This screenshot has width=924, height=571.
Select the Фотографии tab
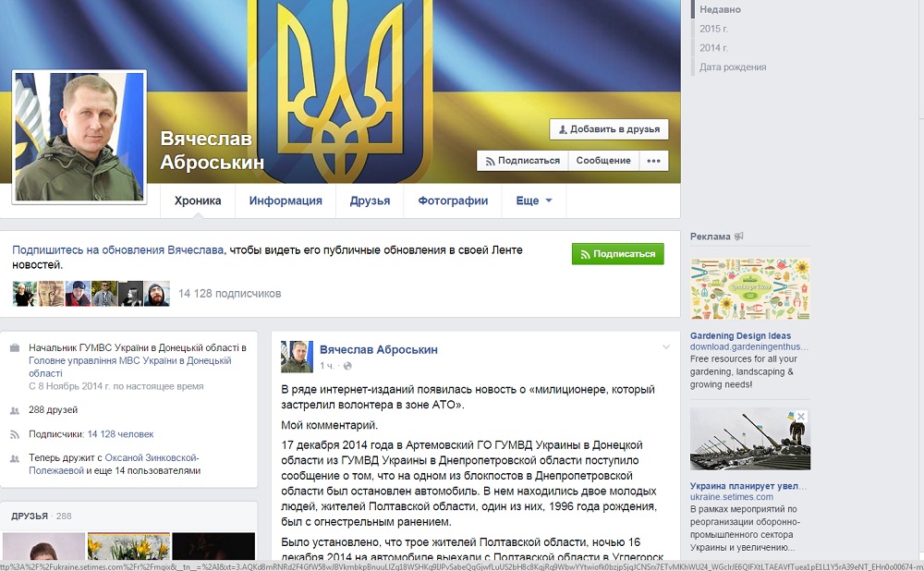[453, 200]
